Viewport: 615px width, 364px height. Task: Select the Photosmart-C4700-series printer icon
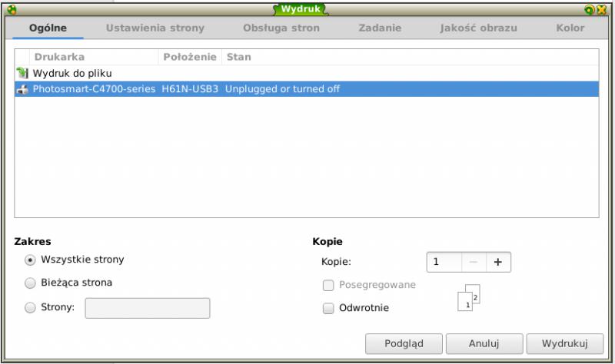pos(22,89)
